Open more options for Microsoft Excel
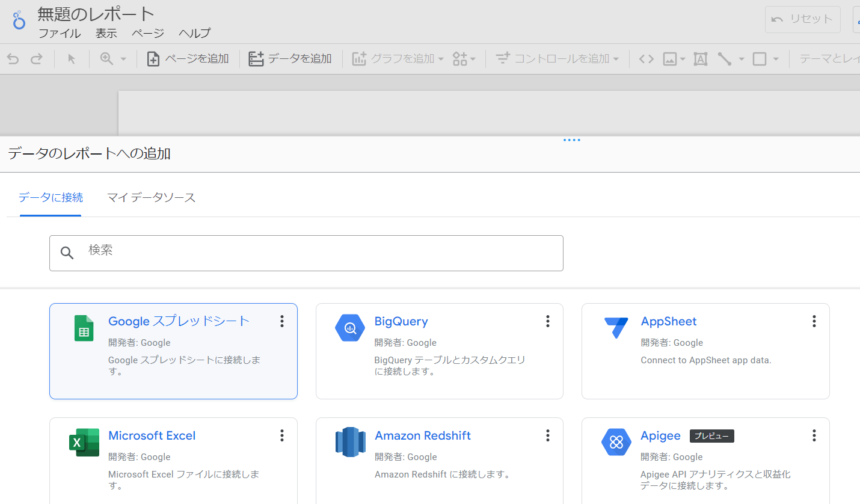The image size is (860, 504). click(281, 435)
